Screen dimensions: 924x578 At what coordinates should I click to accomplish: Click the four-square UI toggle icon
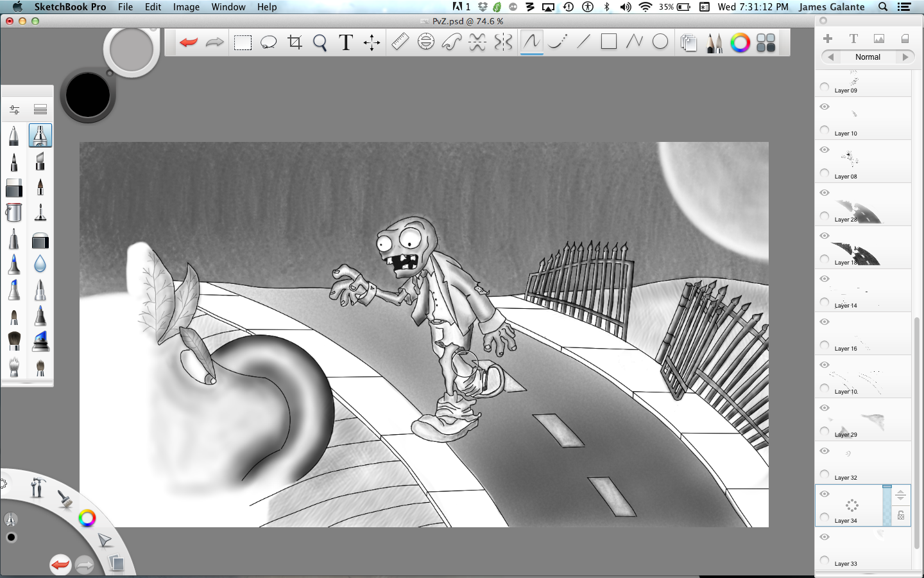point(766,43)
